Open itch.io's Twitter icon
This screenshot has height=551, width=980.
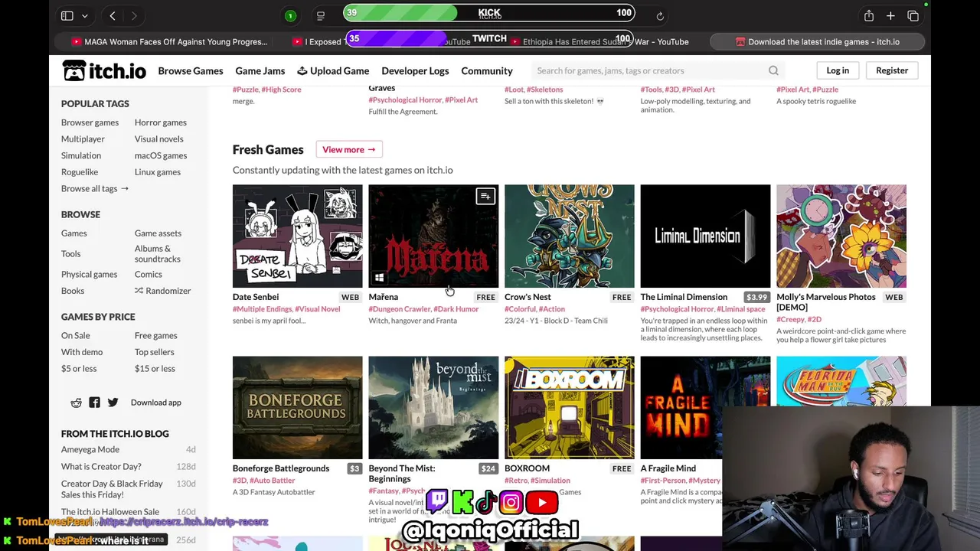tap(113, 403)
